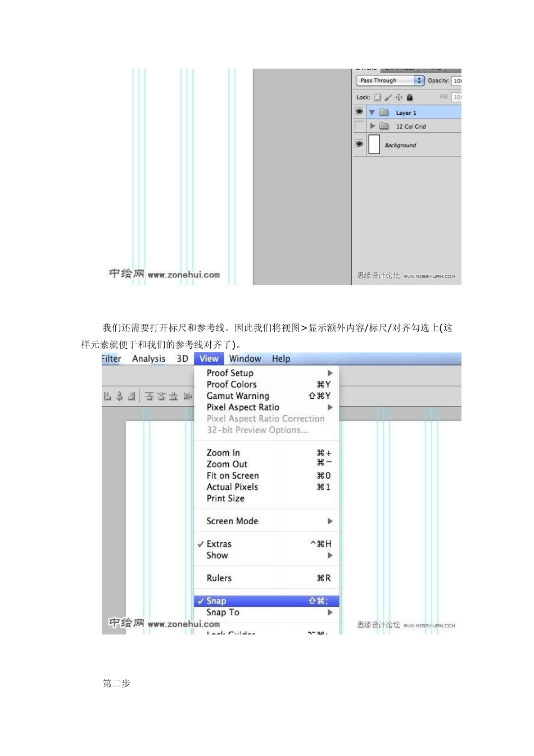Toggle Extras in the View menu
Viewport: 534px width, 756px height.
[x=266, y=544]
